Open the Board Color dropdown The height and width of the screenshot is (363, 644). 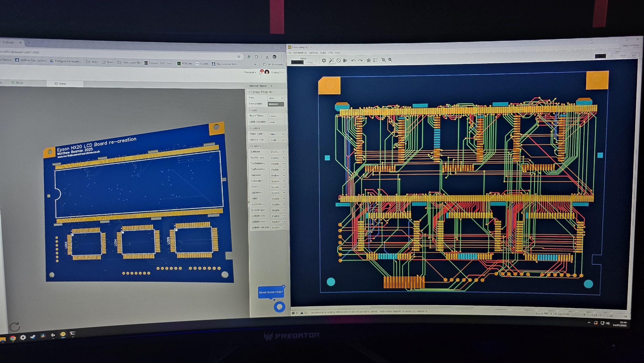tap(277, 134)
